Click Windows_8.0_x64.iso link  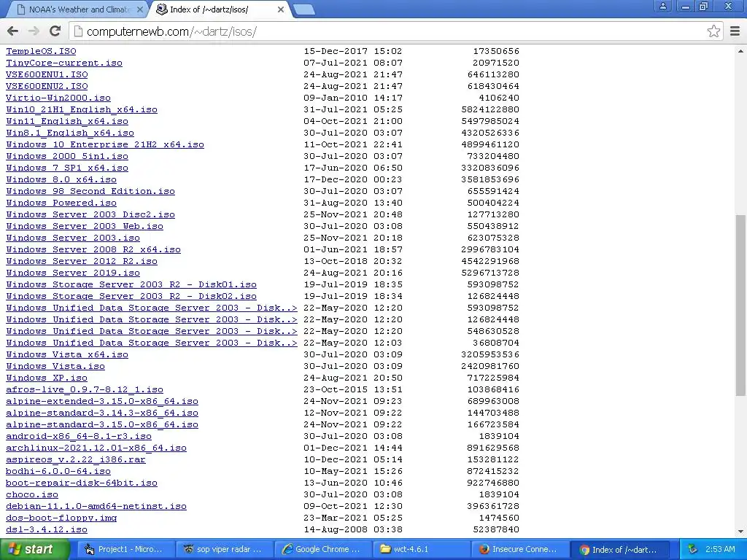pyautogui.click(x=61, y=179)
